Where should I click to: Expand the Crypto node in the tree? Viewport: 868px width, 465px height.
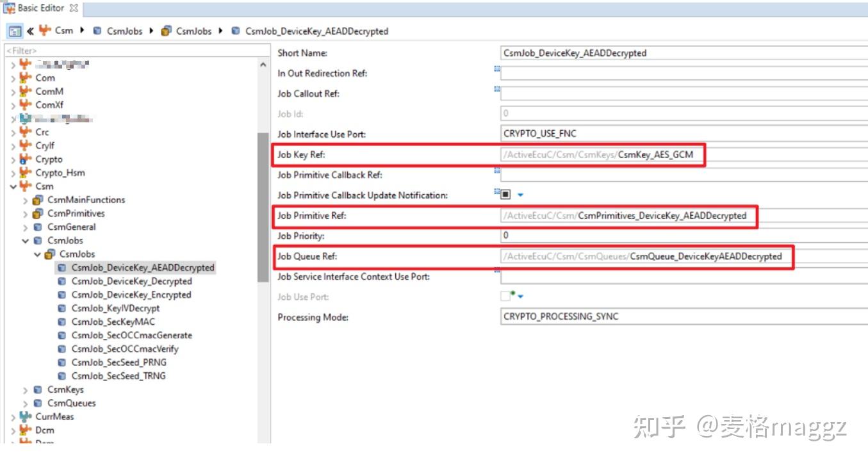[13, 159]
